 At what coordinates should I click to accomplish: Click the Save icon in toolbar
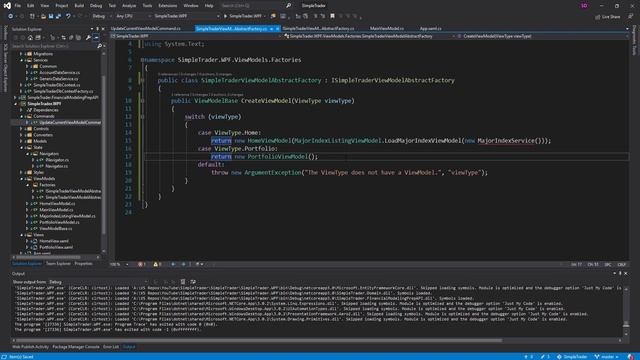pyautogui.click(x=51, y=16)
